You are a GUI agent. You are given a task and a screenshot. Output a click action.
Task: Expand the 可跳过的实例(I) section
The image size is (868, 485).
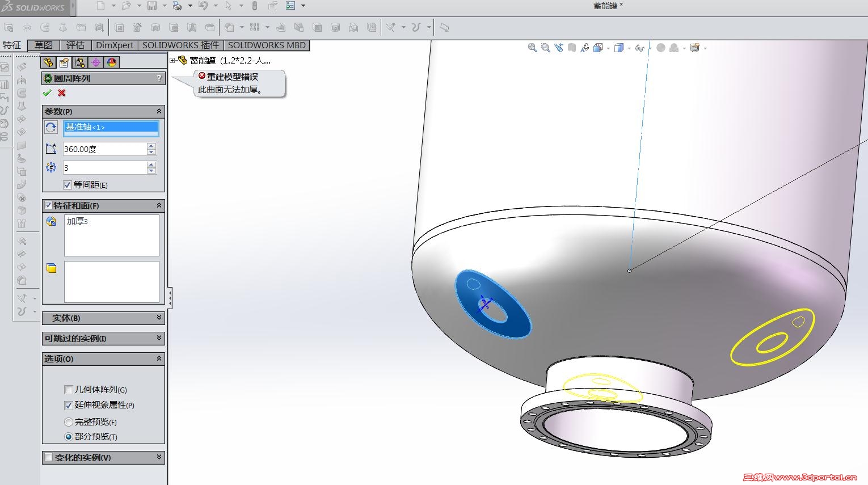click(159, 338)
